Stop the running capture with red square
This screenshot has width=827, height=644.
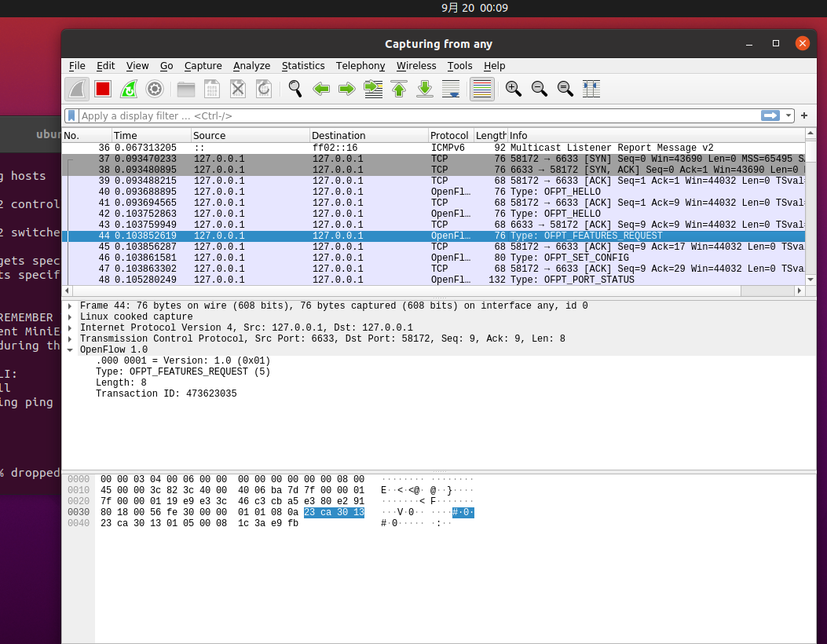103,89
